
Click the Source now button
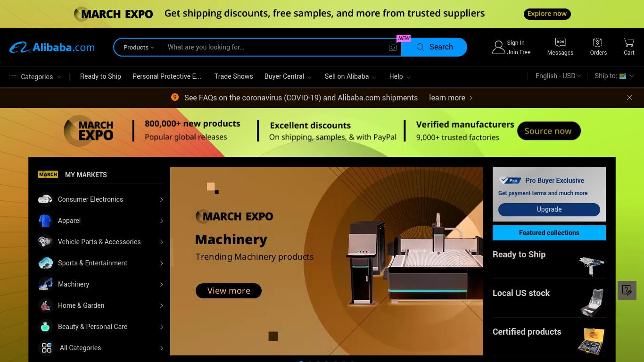548,131
